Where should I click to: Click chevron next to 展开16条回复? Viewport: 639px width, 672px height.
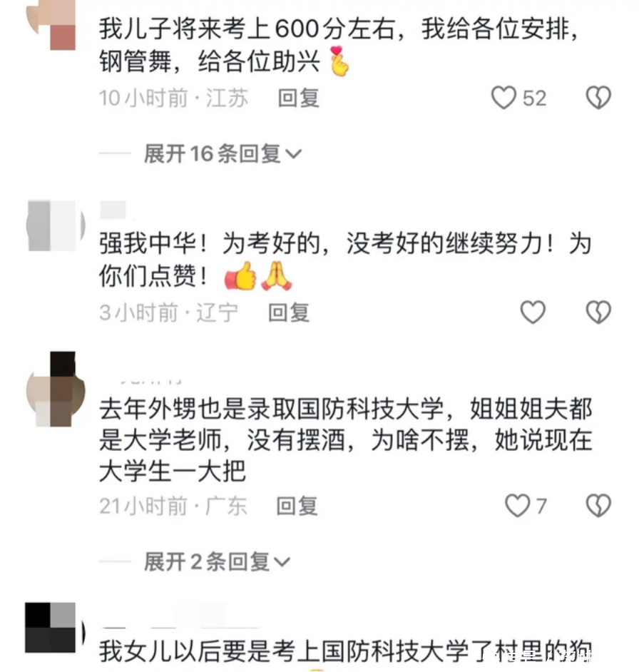coord(294,154)
